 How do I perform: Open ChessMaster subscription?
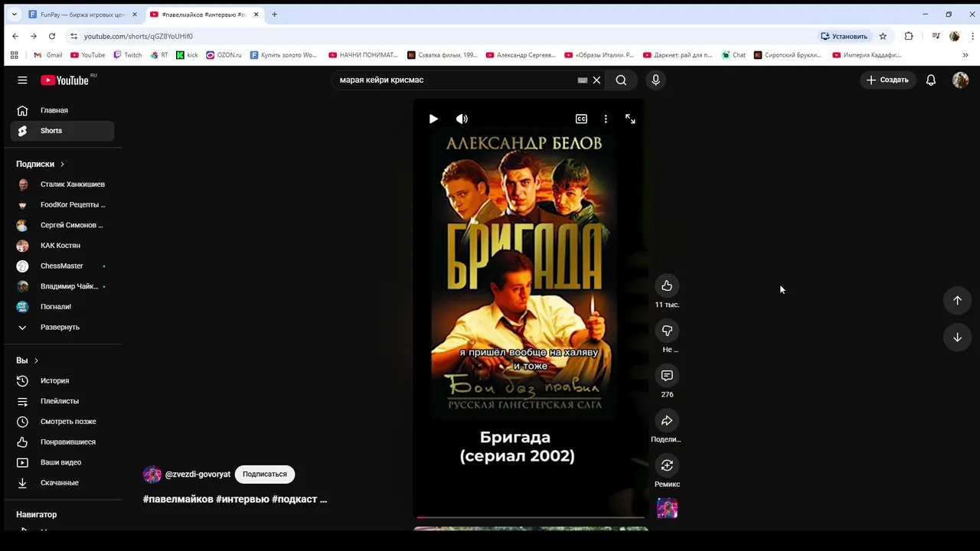(x=62, y=266)
